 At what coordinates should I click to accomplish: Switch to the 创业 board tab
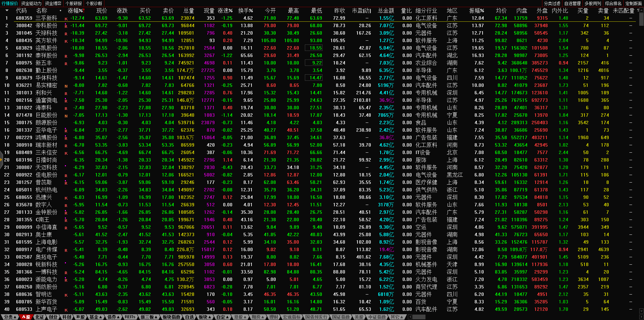click(53, 317)
